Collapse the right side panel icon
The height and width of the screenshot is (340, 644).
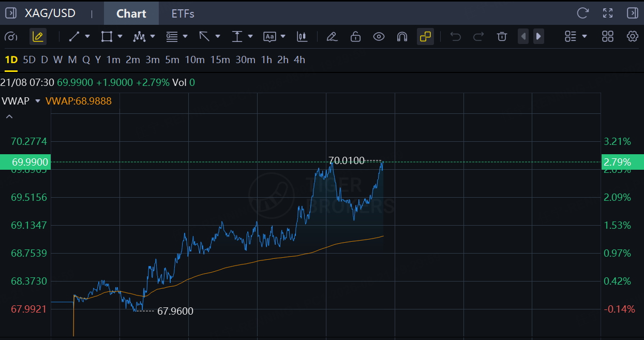[632, 13]
